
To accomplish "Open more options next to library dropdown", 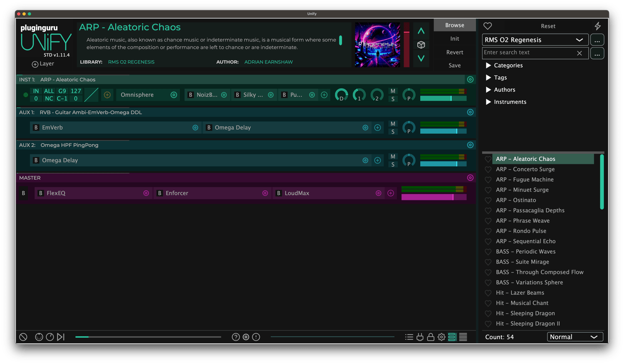I will pos(597,40).
